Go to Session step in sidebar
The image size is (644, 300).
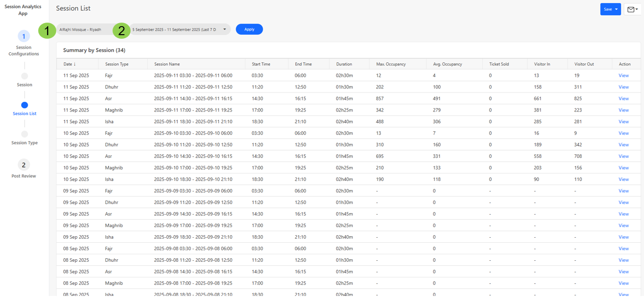pos(24,76)
